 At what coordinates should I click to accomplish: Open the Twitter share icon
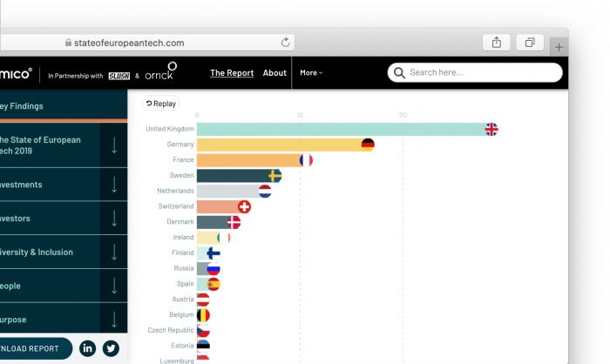pyautogui.click(x=111, y=348)
